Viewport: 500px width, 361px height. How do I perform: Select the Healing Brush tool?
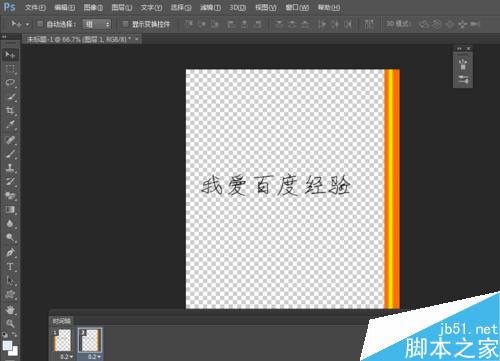click(x=10, y=140)
